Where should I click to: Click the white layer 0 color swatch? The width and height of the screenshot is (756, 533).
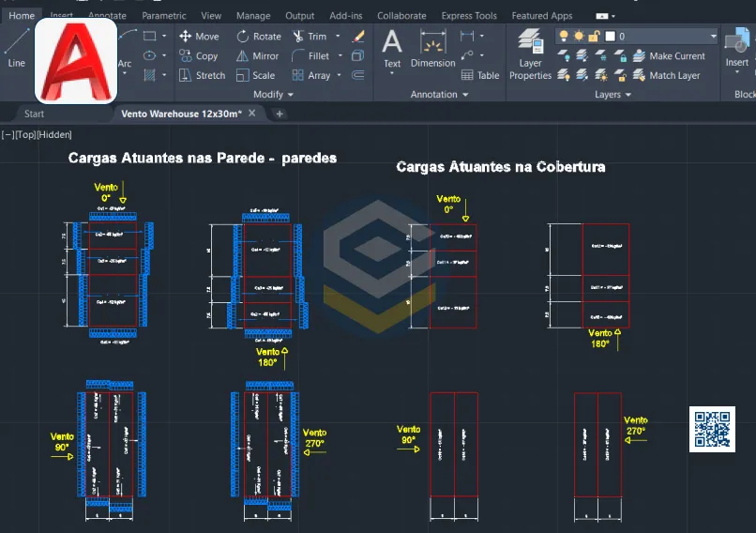coord(610,37)
